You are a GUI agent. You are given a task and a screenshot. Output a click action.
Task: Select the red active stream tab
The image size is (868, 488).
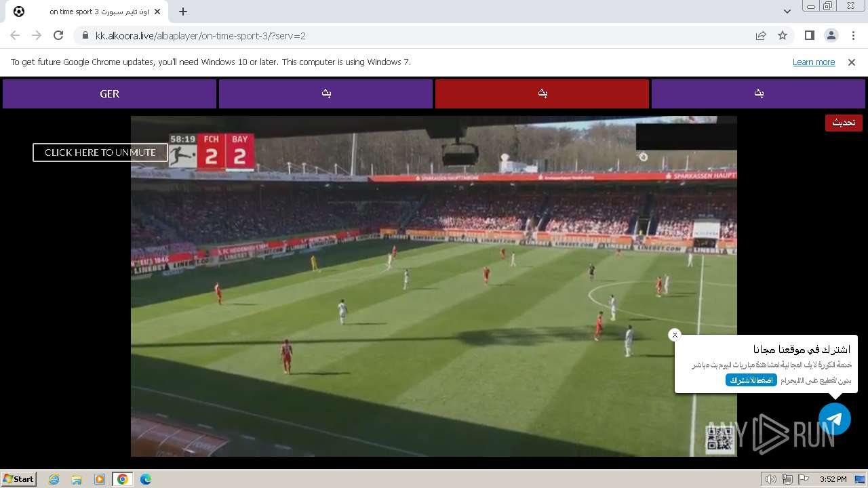(542, 94)
